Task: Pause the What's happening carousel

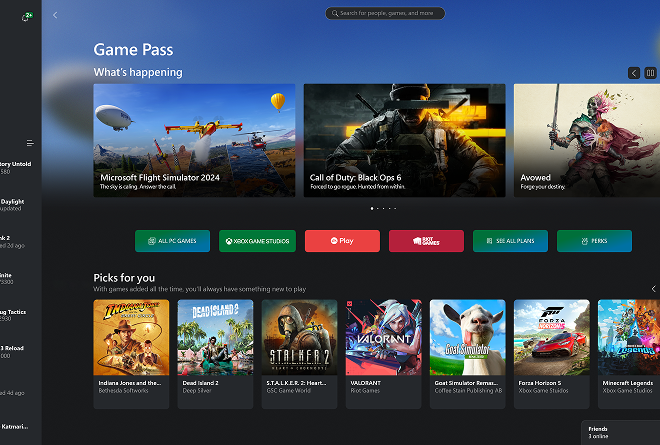Action: pyautogui.click(x=651, y=73)
